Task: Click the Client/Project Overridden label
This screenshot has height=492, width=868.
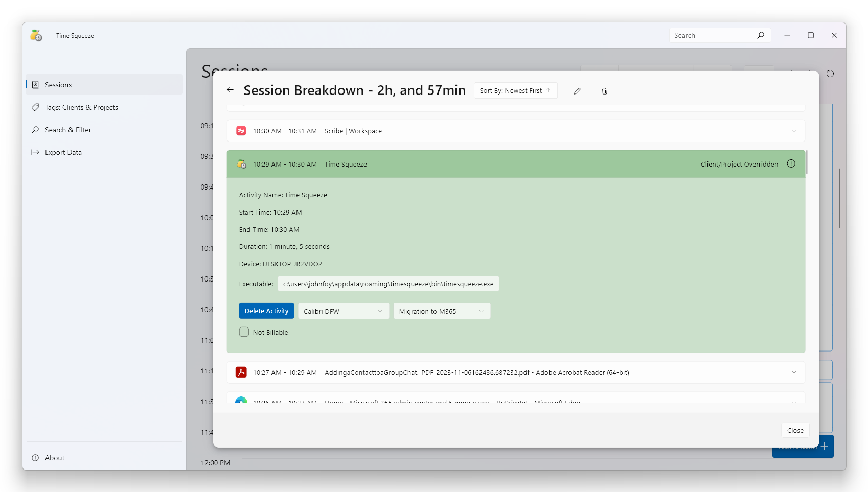Action: 739,164
